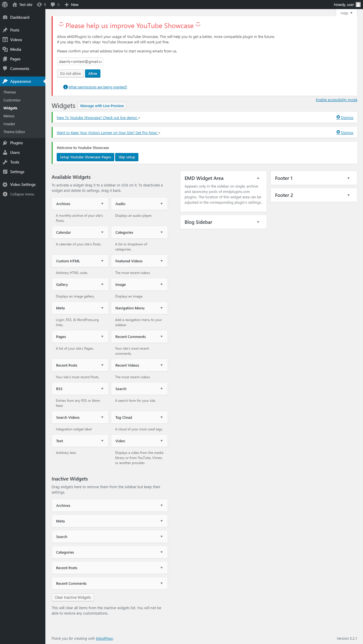The width and height of the screenshot is (363, 644).
Task: Expand the Footer 1 widget area
Action: (x=349, y=178)
